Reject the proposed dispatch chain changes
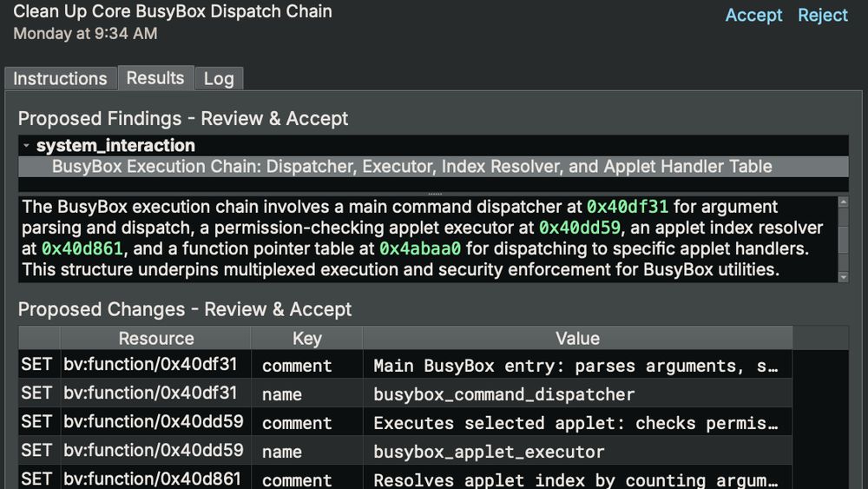 click(822, 15)
